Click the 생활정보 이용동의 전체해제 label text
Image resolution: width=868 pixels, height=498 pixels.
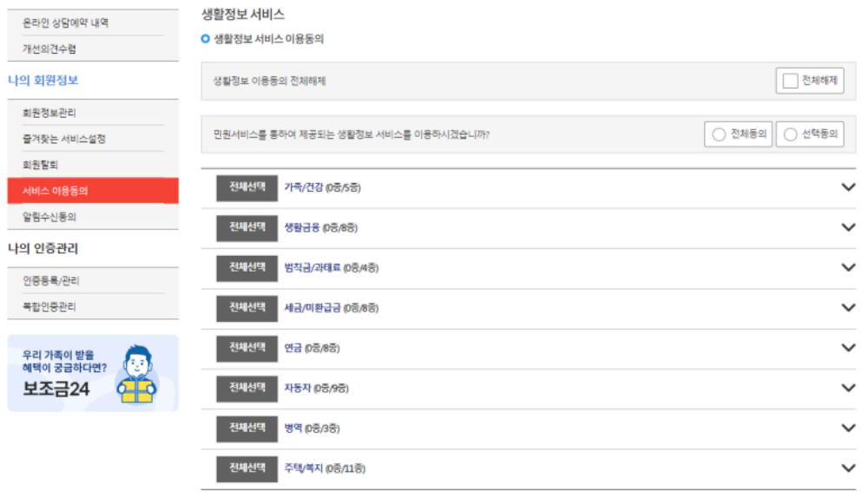pyautogui.click(x=270, y=82)
